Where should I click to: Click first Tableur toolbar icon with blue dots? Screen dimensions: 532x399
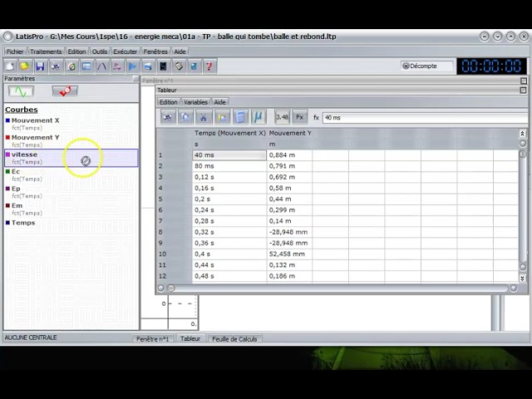pos(168,117)
